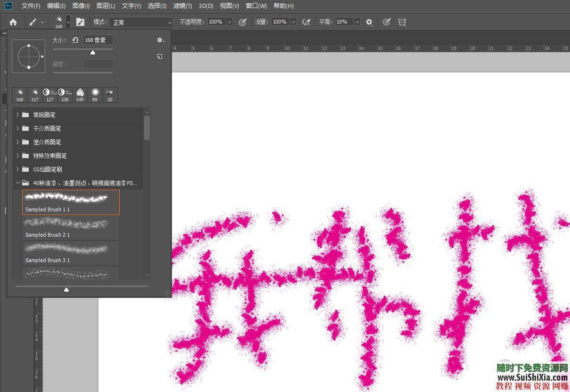This screenshot has height=392, width=570.
Task: Click the 168 像素 size input field
Action: click(98, 40)
